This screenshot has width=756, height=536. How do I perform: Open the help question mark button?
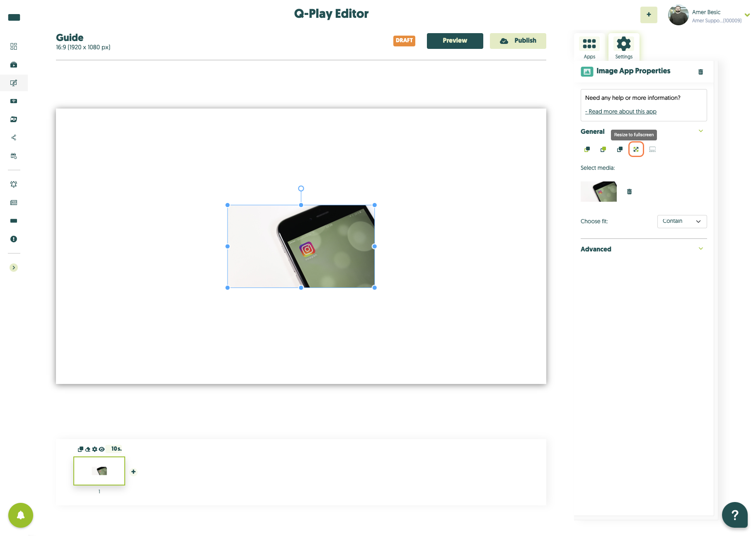[x=735, y=515]
